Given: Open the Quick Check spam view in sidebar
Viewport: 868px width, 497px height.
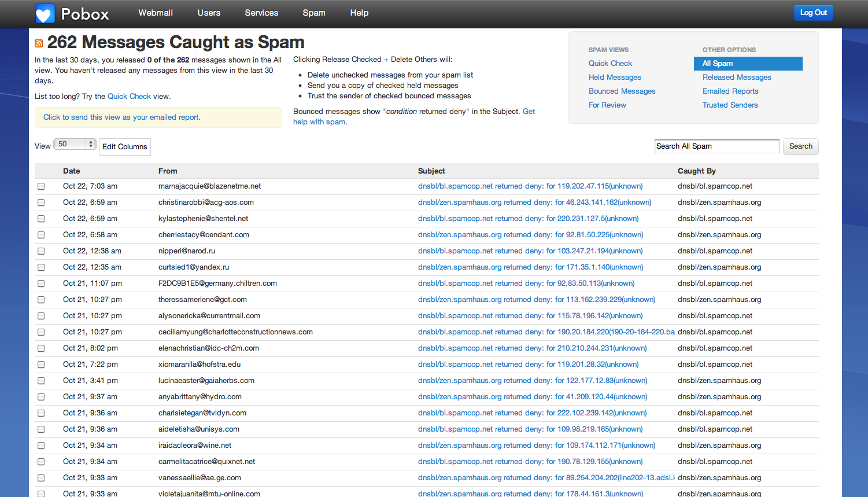Looking at the screenshot, I should pyautogui.click(x=610, y=64).
